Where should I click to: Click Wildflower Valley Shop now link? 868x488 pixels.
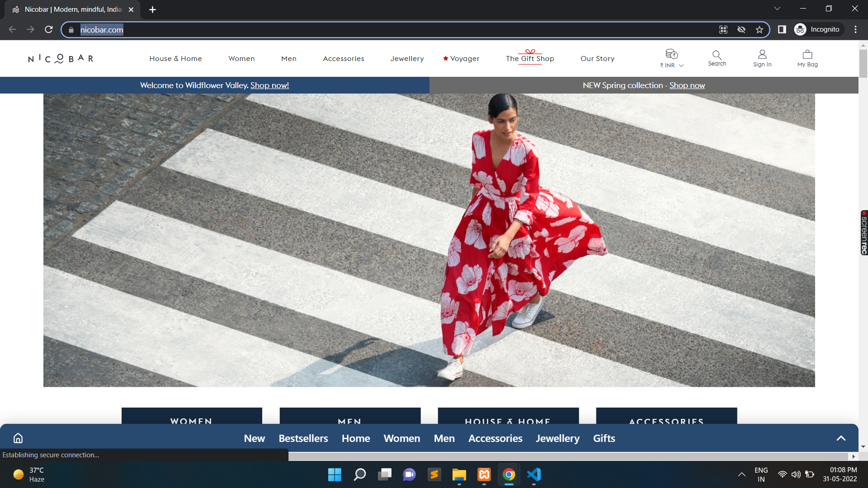(269, 85)
